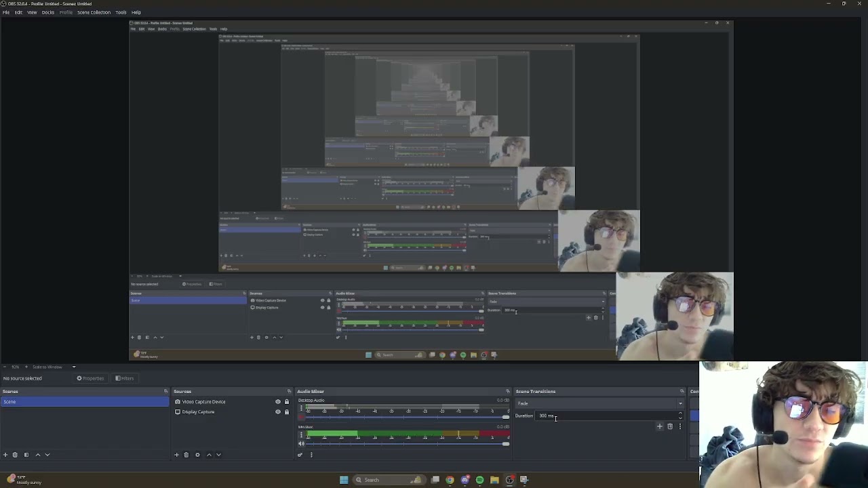Select the Scene item in Scenes list
The width and height of the screenshot is (868, 488).
pos(85,402)
